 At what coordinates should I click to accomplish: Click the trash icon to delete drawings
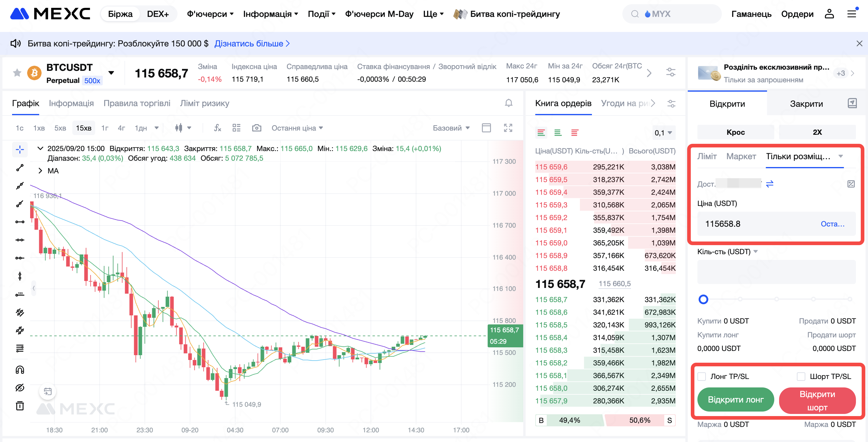point(20,406)
